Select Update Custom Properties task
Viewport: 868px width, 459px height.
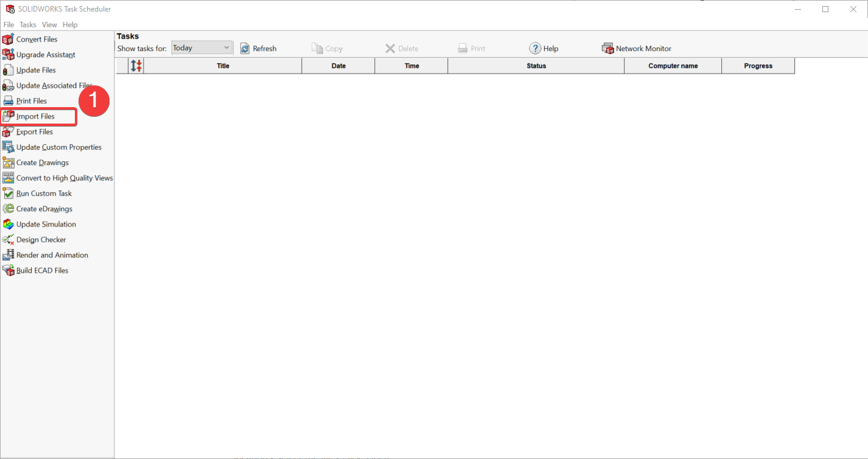pyautogui.click(x=52, y=147)
